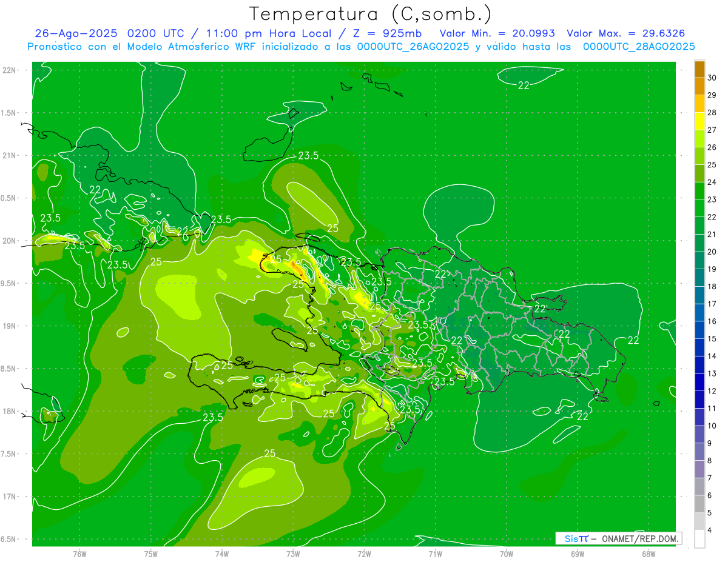Select the gray colorbar segment between 5 and 6
The height and width of the screenshot is (562, 728).
(699, 504)
